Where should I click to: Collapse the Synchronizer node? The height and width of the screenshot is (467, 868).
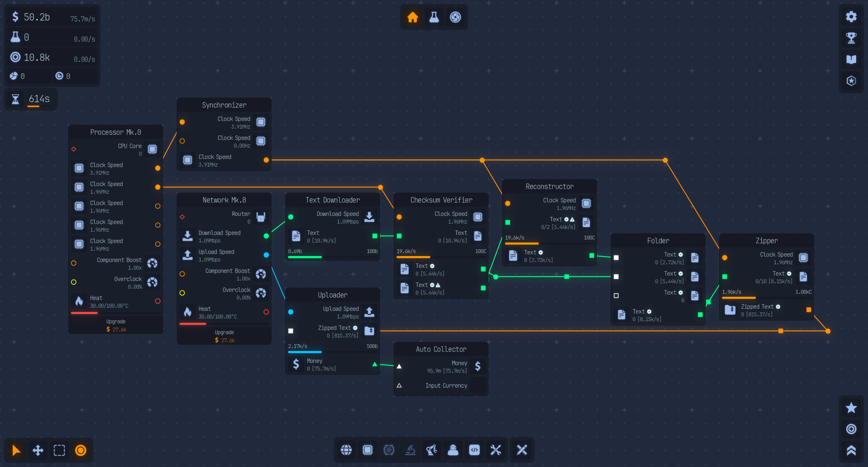point(224,105)
